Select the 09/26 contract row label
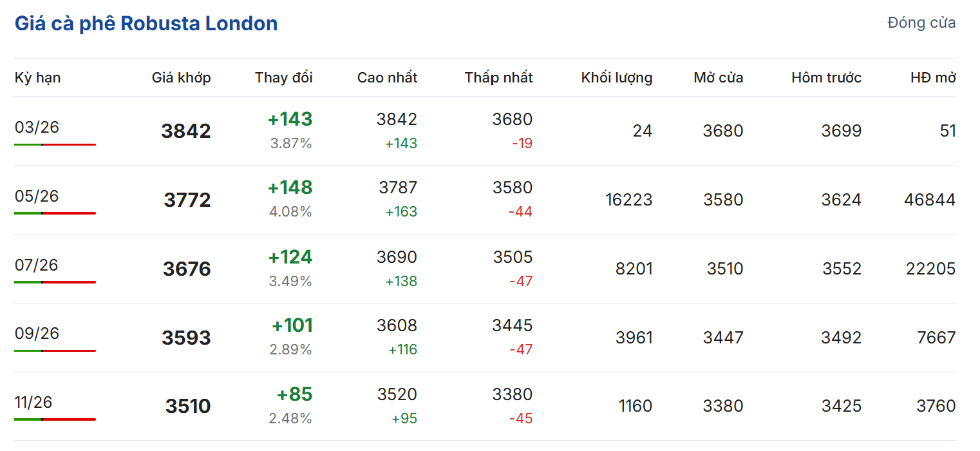 click(x=37, y=334)
